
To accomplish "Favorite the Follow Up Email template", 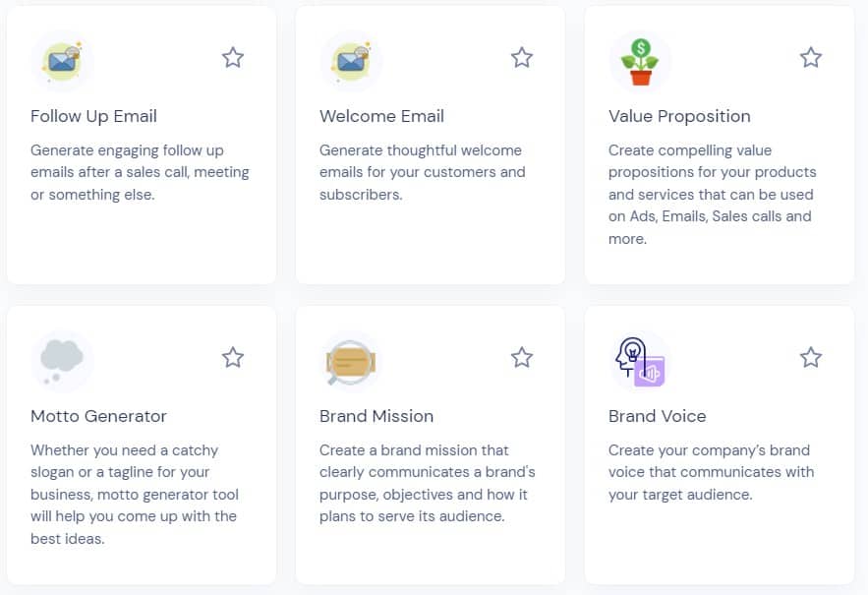I will click(x=233, y=58).
